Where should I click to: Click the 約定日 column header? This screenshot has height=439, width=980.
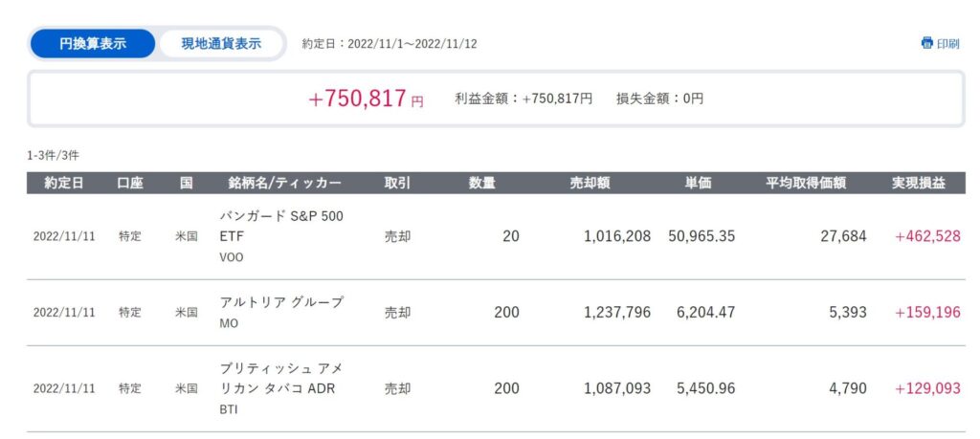[63, 183]
